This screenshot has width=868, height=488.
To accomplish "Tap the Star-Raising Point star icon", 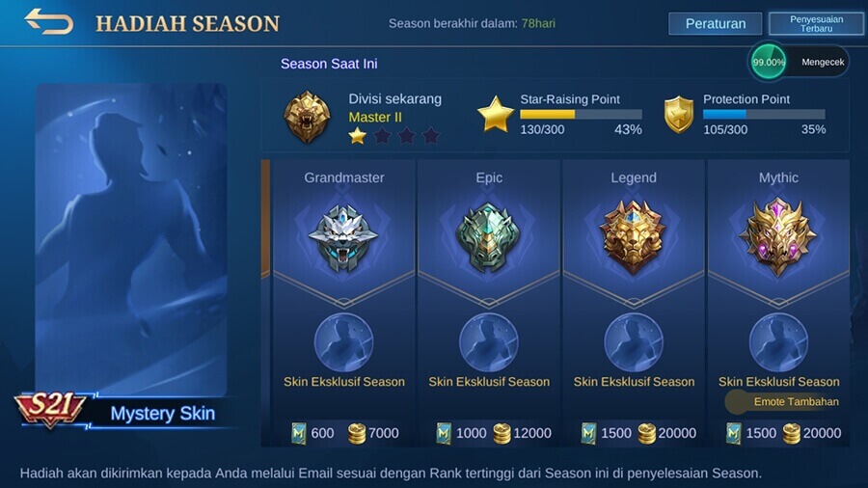I will click(x=496, y=115).
